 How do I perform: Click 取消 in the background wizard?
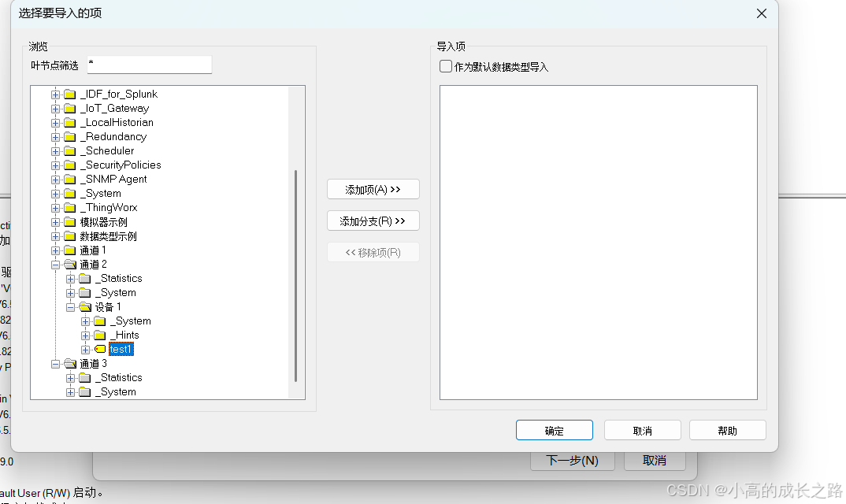point(655,460)
